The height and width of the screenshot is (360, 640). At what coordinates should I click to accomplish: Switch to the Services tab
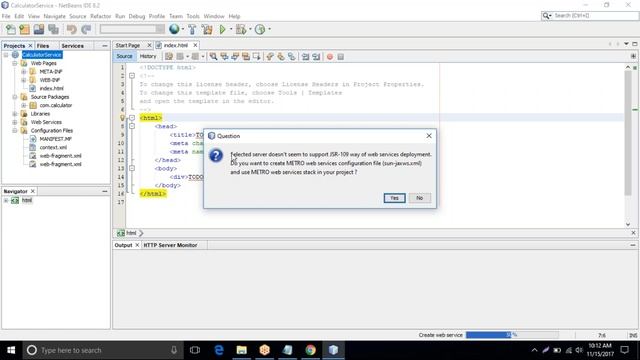tap(72, 46)
